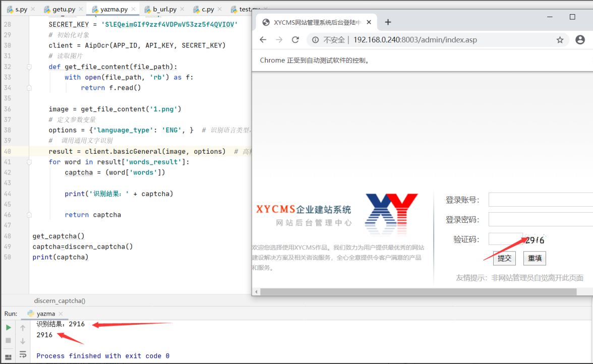593x364 pixels.
Task: Move down the stack trace arrow
Action: [23, 341]
